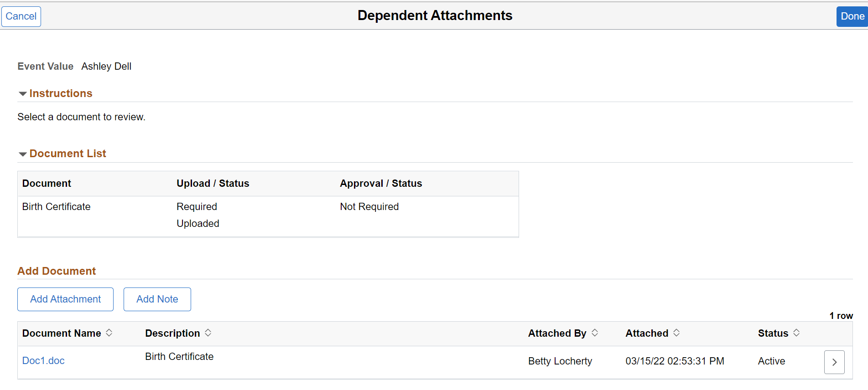Click the Approval / Status column header
The height and width of the screenshot is (390, 868).
(381, 184)
